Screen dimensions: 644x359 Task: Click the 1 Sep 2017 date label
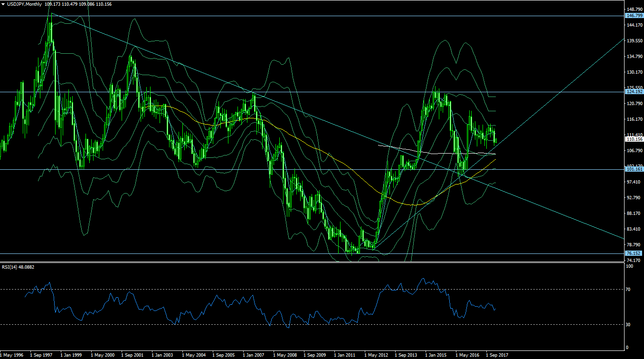click(x=497, y=355)
